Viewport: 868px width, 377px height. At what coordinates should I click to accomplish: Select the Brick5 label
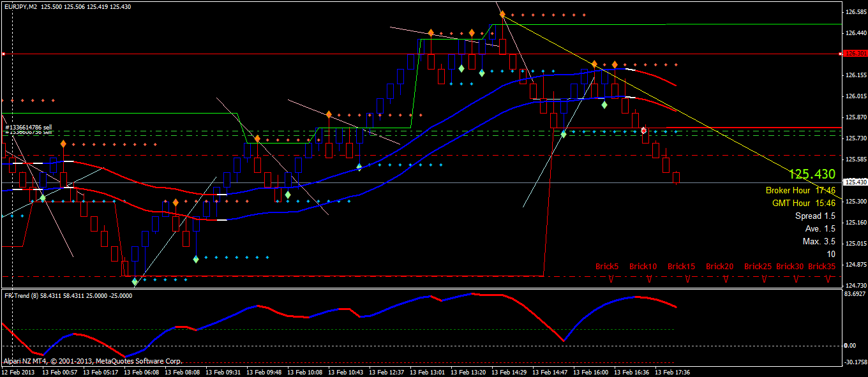(607, 266)
